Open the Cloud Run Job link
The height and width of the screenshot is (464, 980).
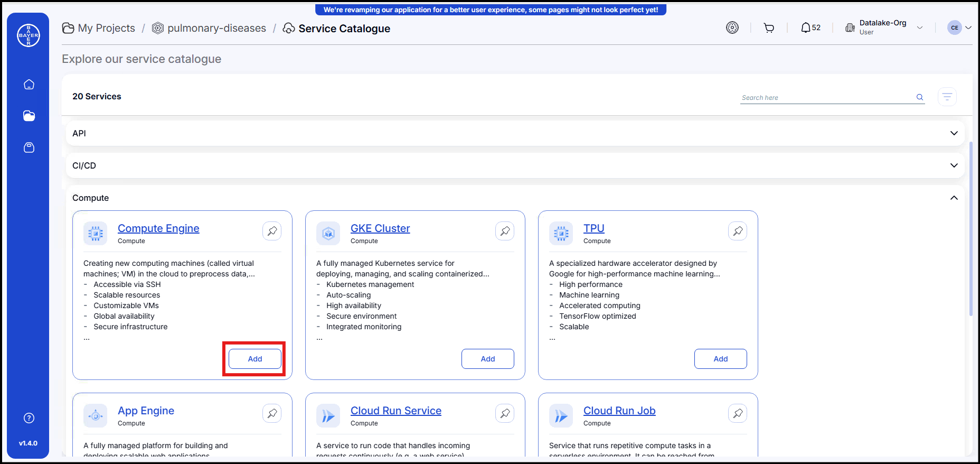coord(619,411)
